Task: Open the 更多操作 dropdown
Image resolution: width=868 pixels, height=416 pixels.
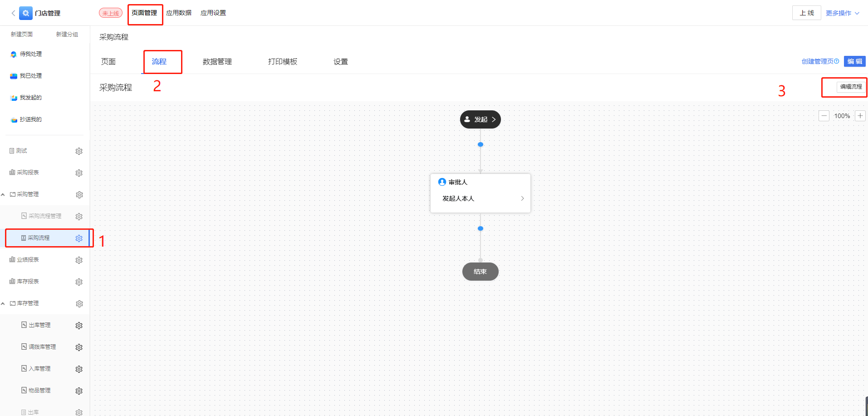Action: (843, 13)
